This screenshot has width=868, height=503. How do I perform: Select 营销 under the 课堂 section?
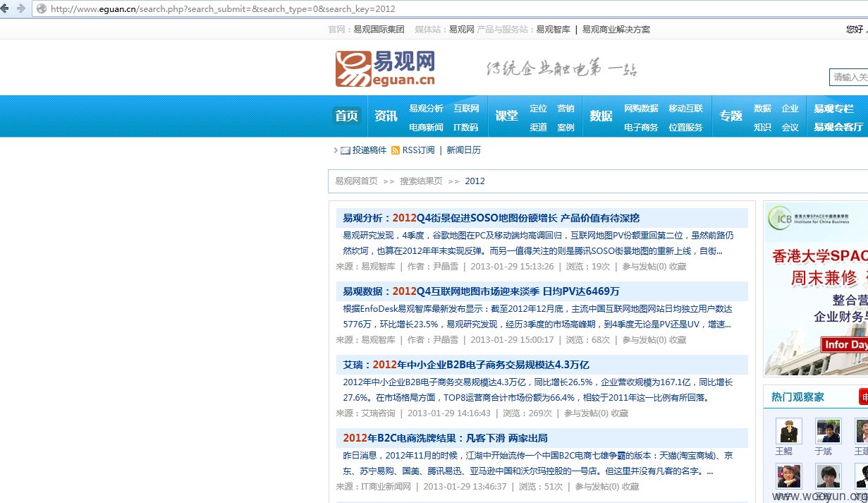[x=566, y=109]
